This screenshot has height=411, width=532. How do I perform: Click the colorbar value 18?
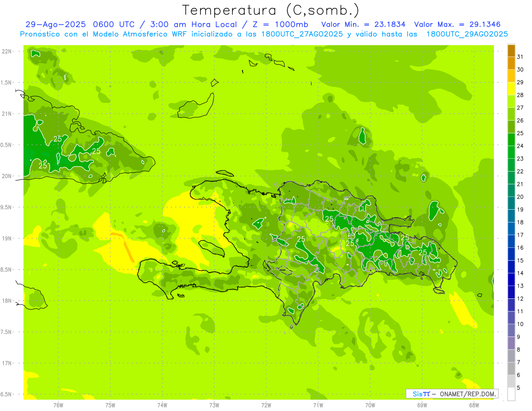520,222
